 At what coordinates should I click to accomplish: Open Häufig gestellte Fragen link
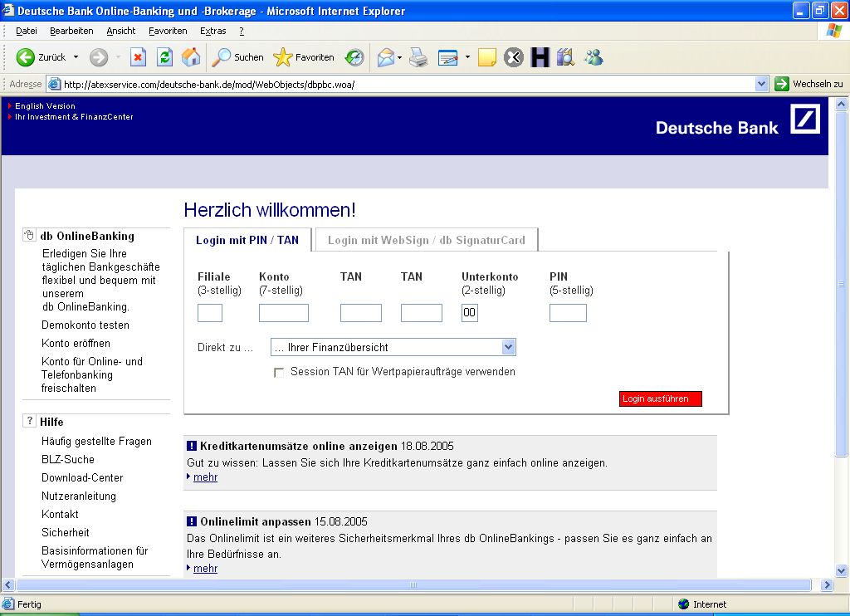click(96, 442)
